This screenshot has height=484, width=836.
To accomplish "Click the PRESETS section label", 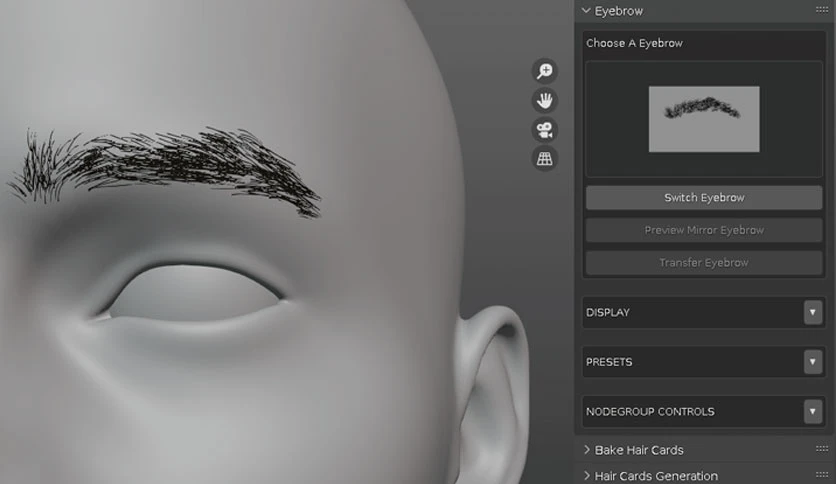I will pyautogui.click(x=609, y=362).
